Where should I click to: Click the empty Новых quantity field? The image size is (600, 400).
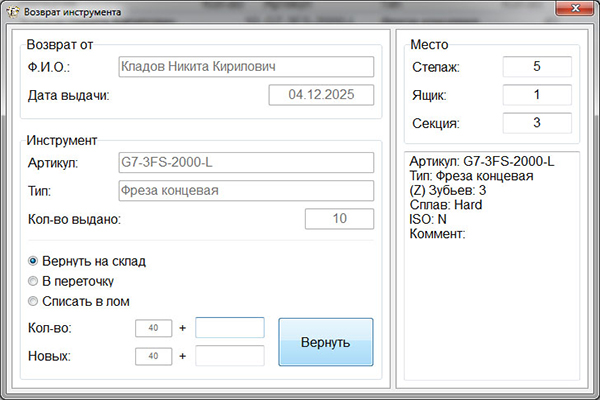coord(230,356)
